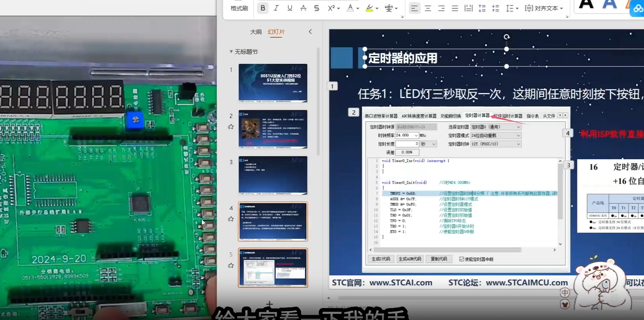The image size is (644, 320).
Task: Click the 复制代码 button in the slide's ISP tool image
Action: pyautogui.click(x=439, y=259)
